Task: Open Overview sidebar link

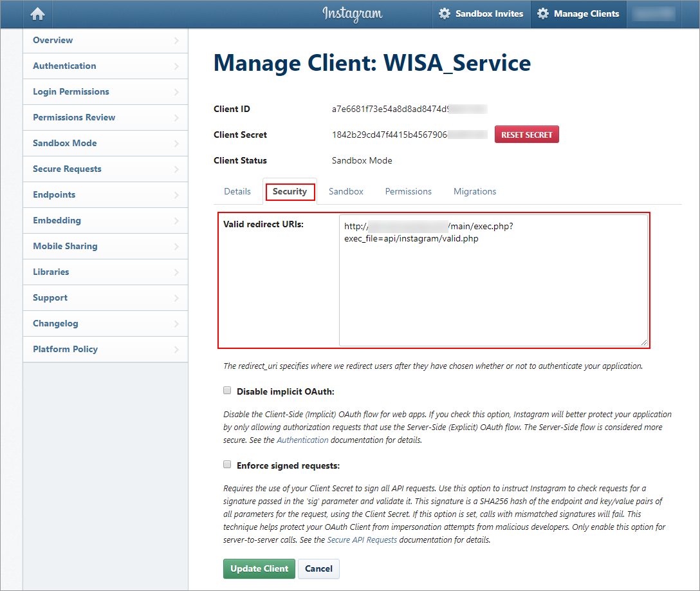Action: click(106, 40)
